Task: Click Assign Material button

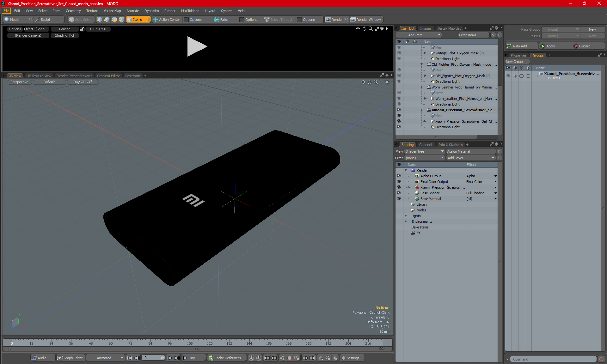Action: coord(471,151)
